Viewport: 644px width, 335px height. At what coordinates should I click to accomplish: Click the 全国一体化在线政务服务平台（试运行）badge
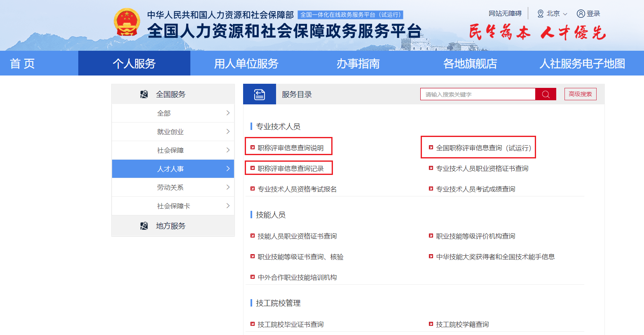[x=350, y=14]
